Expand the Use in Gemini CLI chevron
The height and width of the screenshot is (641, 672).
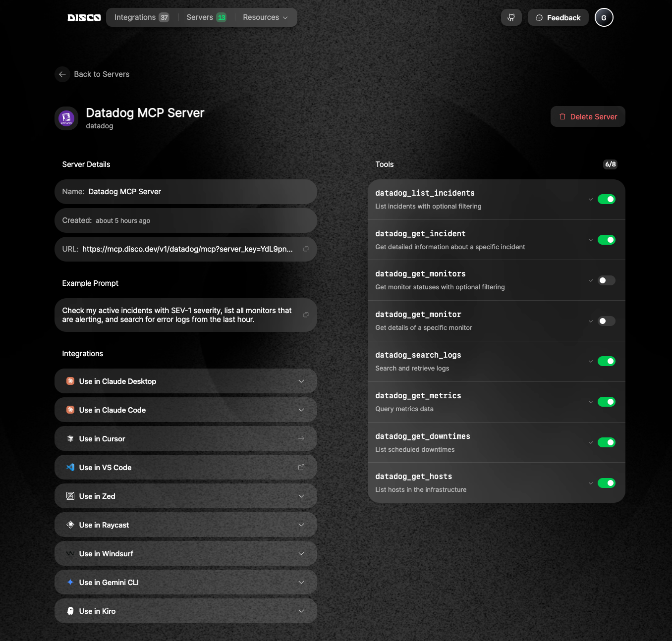pos(301,582)
